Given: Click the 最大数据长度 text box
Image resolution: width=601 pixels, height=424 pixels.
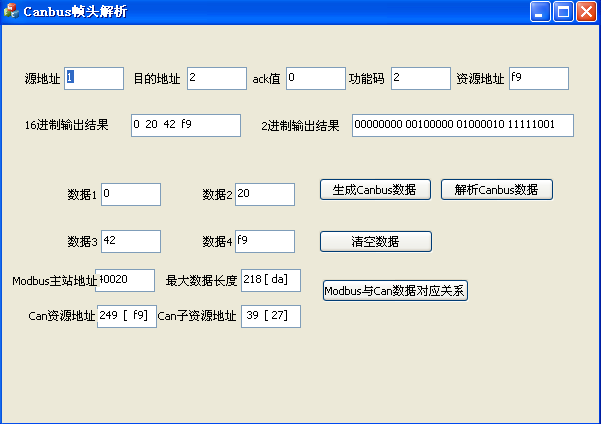Looking at the screenshot, I should coord(270,280).
